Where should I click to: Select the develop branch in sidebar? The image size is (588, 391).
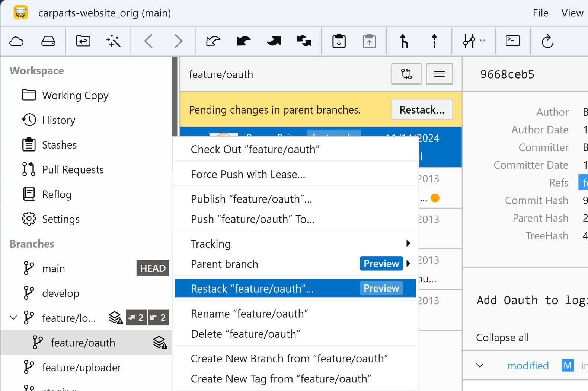[x=61, y=293]
